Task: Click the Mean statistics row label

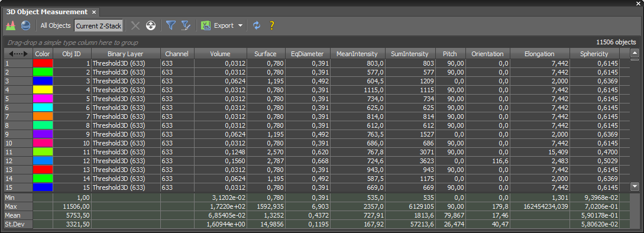Action: (18, 215)
